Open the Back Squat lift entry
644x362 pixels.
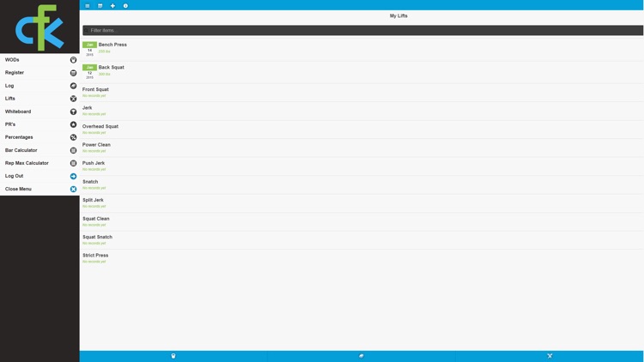click(361, 72)
